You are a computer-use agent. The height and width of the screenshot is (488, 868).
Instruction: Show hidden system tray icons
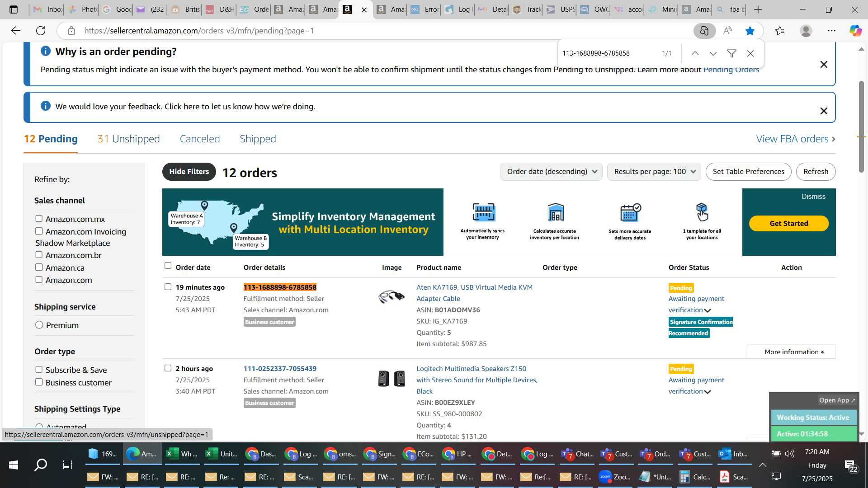click(x=762, y=465)
